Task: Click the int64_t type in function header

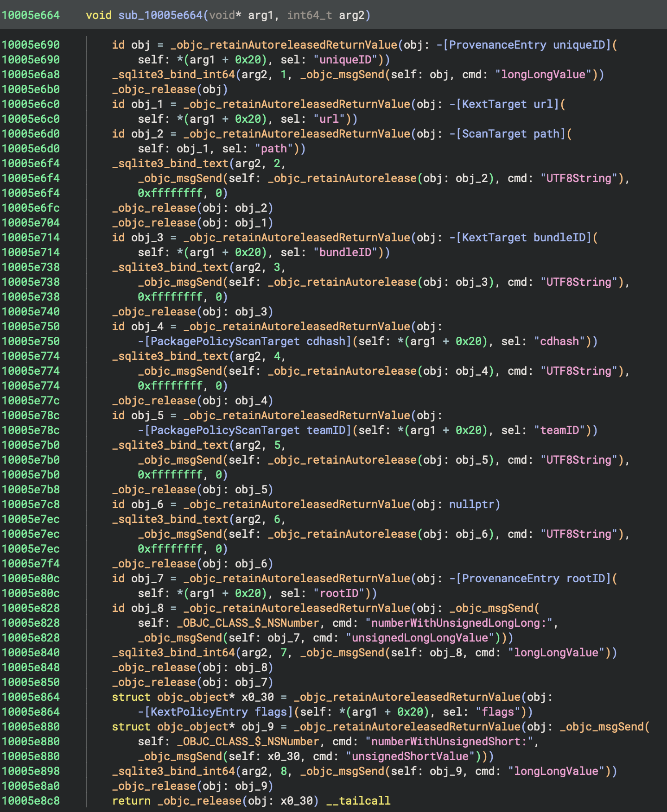Action: click(309, 15)
